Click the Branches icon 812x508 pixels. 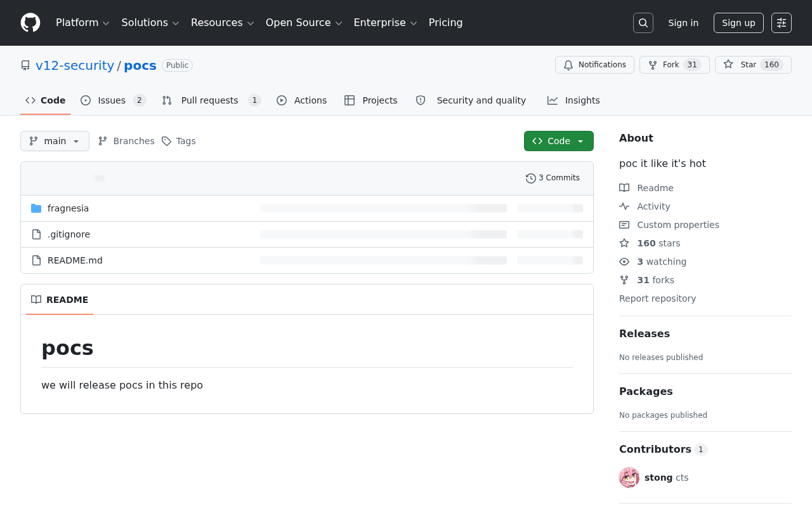click(103, 141)
